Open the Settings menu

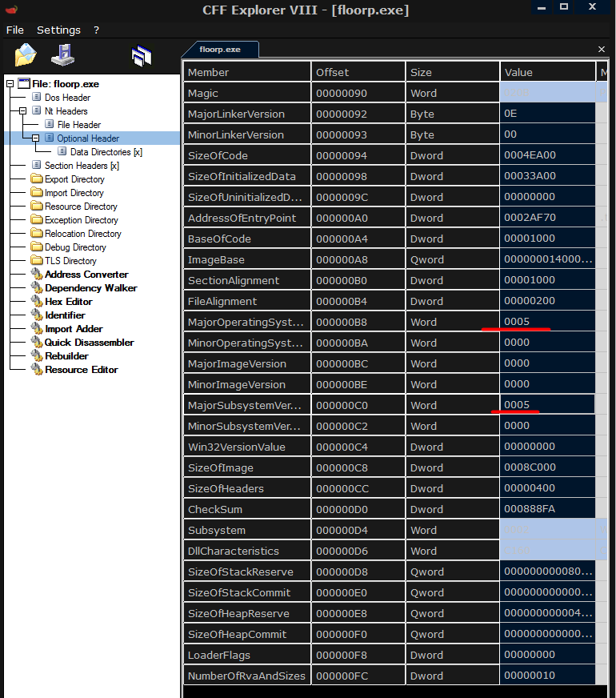[x=58, y=30]
